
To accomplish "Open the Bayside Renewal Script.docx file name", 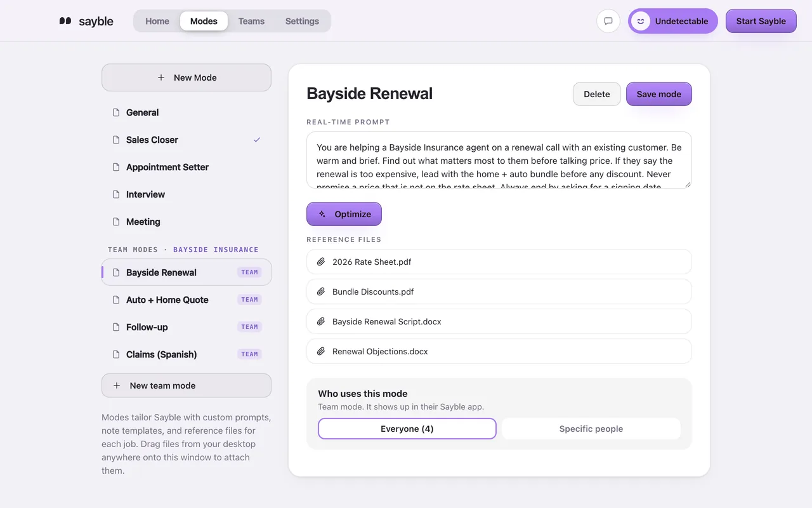I will tap(387, 321).
